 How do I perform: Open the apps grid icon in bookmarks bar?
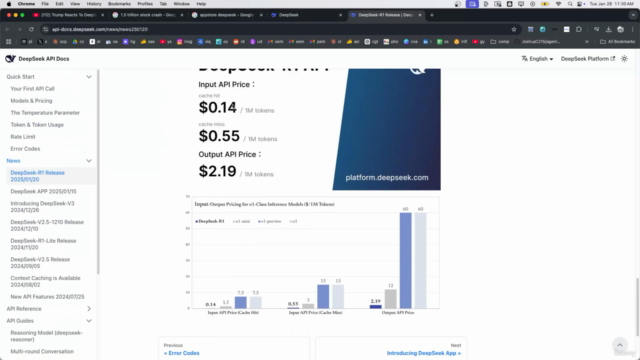[x=8, y=42]
